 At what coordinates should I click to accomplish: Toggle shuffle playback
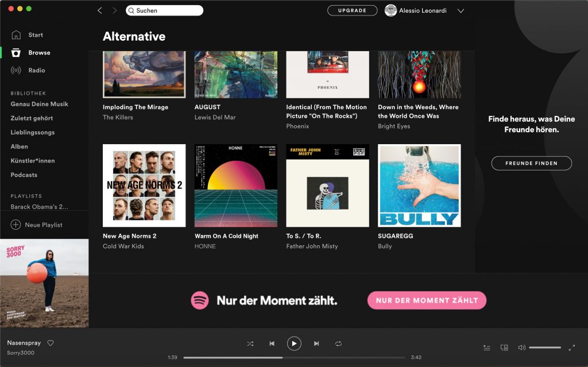(250, 343)
